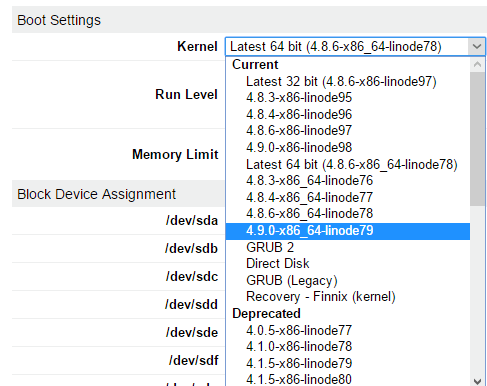
Task: Click the kernel list scrollbar thumb
Action: (477, 139)
